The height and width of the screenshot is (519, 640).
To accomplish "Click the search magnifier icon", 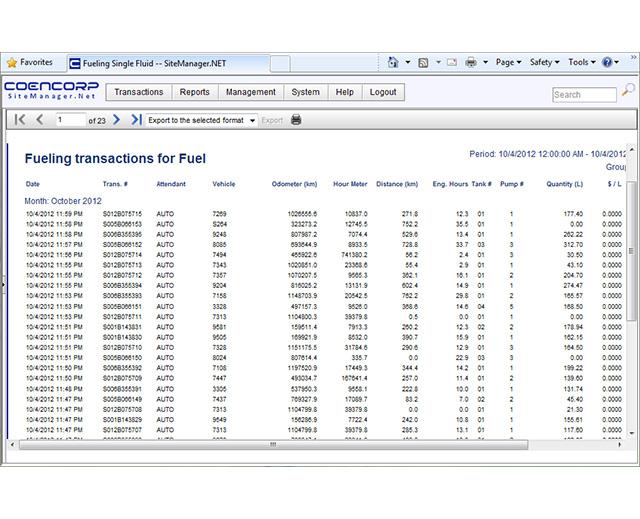I will tap(628, 91).
